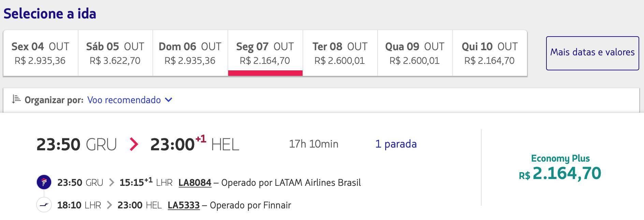Click the chevron next to Voo recomendado
Image resolution: width=644 pixels, height=220 pixels.
pos(169,100)
